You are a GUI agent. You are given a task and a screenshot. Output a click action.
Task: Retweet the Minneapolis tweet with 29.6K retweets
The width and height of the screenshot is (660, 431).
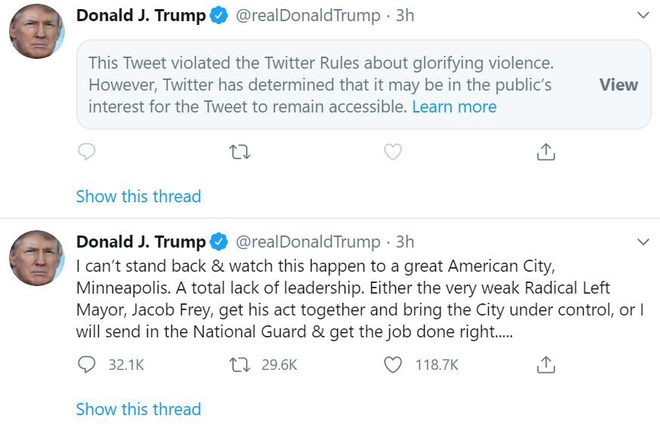coord(240,365)
